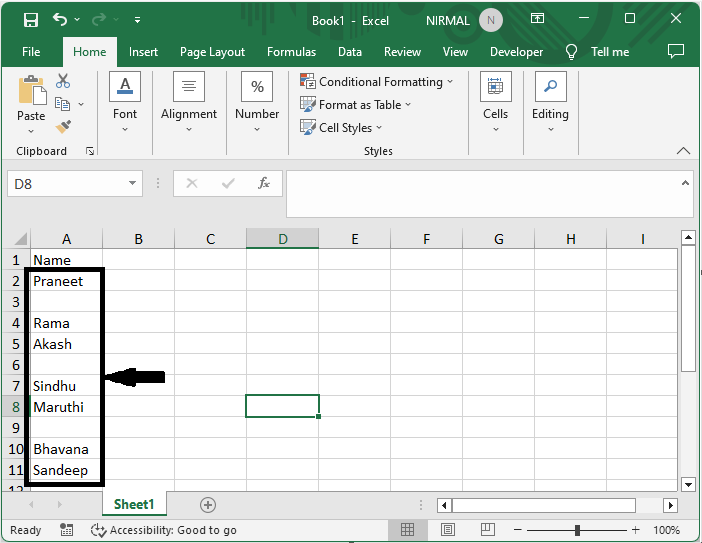Image resolution: width=702 pixels, height=543 pixels.
Task: Customize the Quick Access Toolbar
Action: (137, 20)
